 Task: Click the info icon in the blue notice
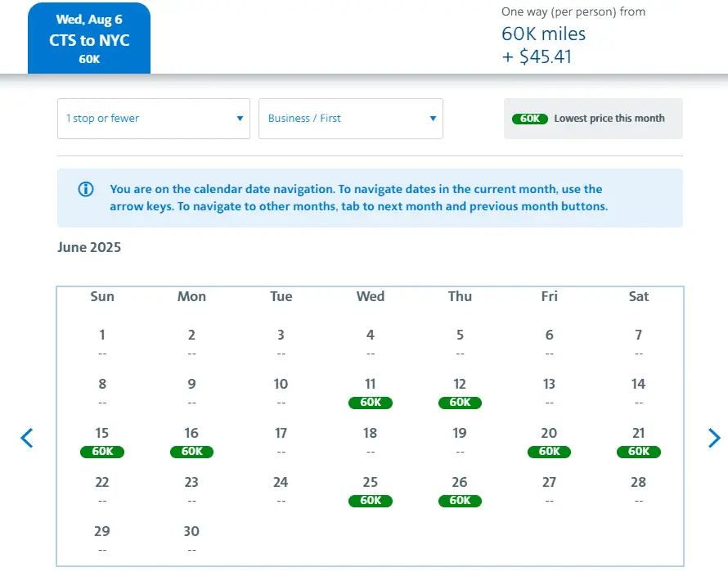point(86,190)
